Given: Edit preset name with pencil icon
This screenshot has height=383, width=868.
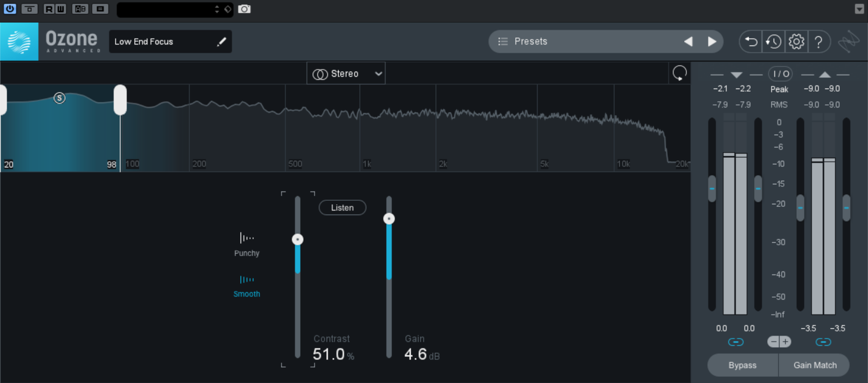Looking at the screenshot, I should [222, 41].
